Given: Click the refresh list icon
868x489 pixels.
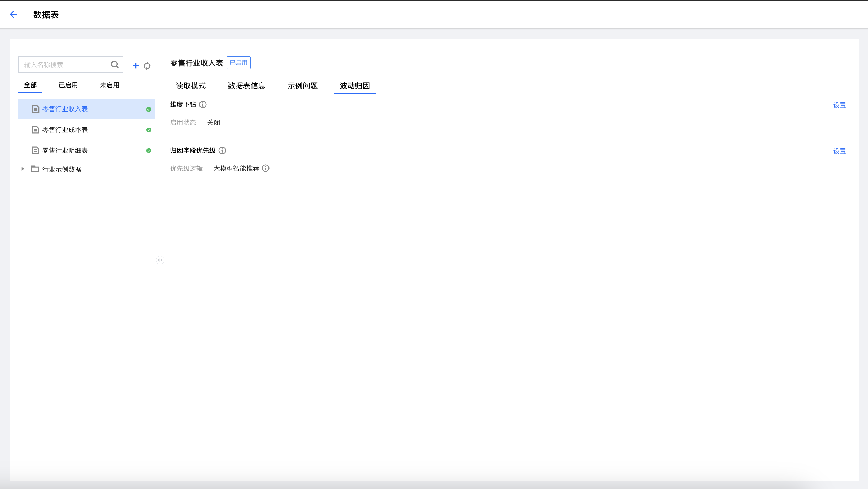Looking at the screenshot, I should pyautogui.click(x=147, y=66).
